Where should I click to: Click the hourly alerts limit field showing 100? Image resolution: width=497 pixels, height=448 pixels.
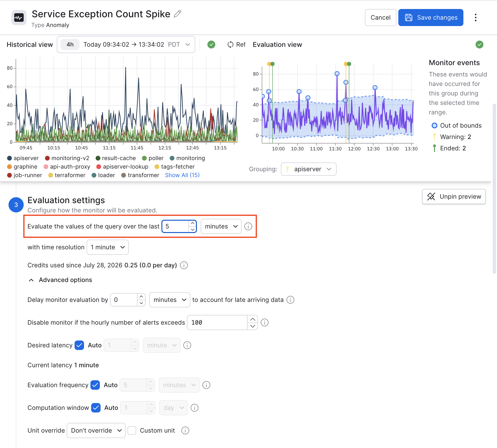(217, 323)
